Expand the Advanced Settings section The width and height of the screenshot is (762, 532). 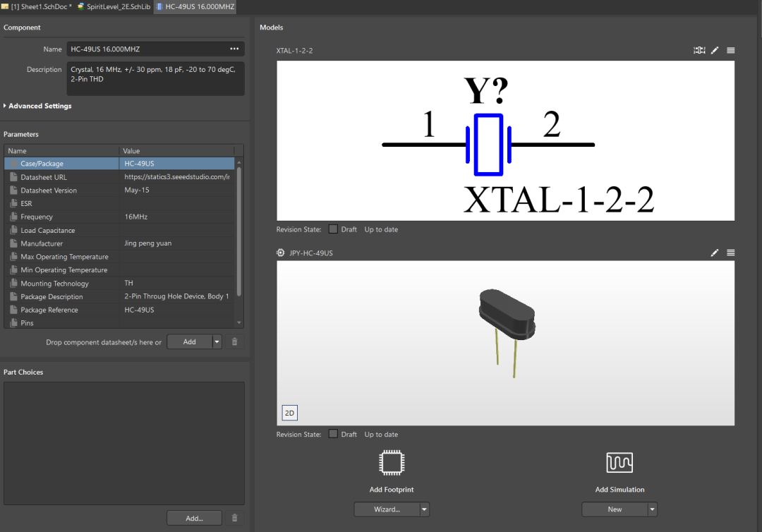coord(37,105)
